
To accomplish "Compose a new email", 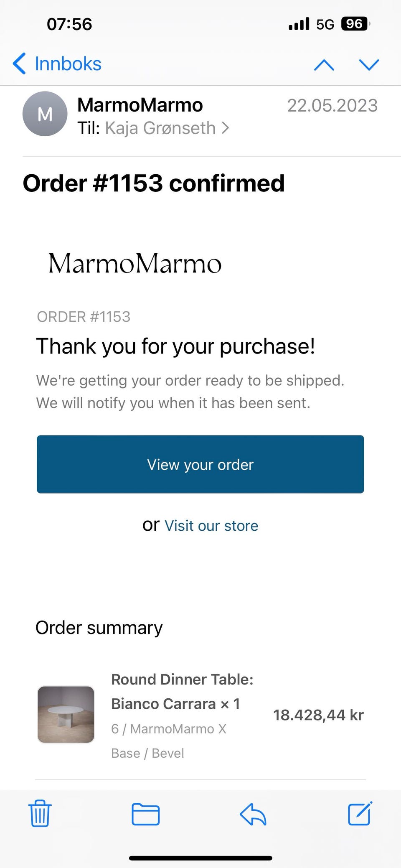I will click(360, 814).
